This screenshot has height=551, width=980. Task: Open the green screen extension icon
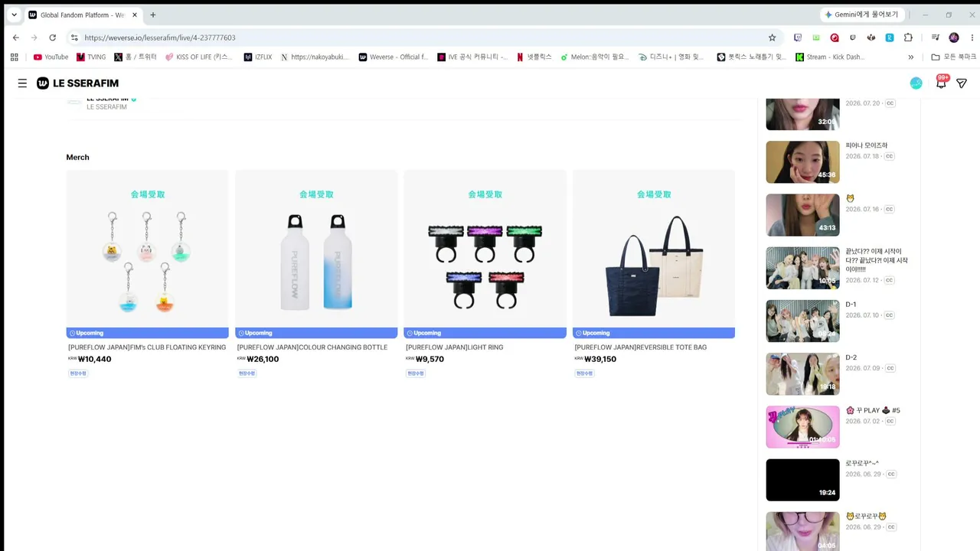(816, 37)
